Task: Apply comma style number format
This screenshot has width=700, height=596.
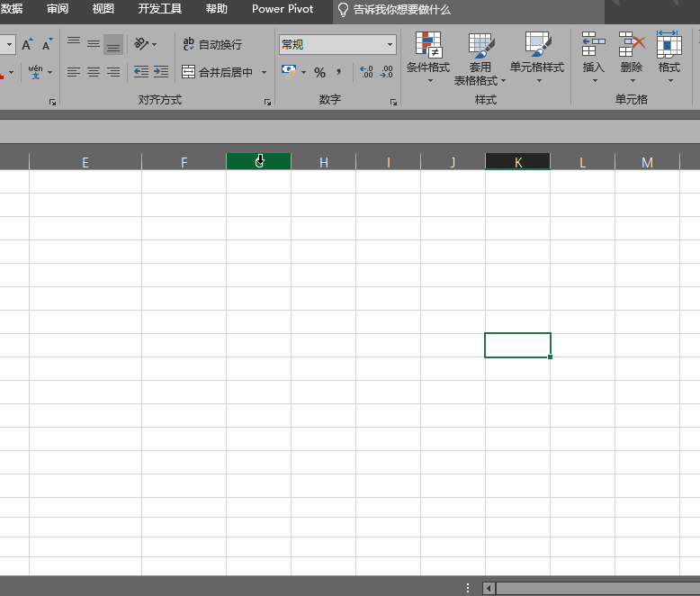Action: (x=339, y=72)
